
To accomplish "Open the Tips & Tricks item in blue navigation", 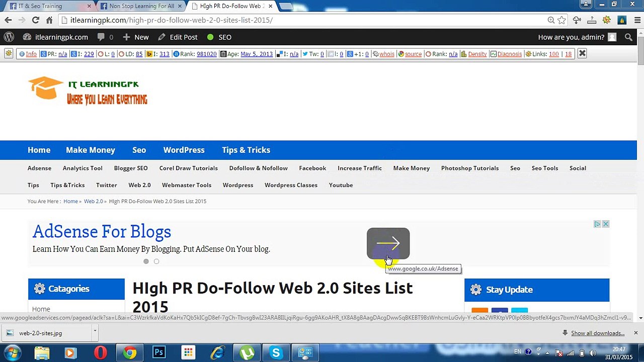I will pyautogui.click(x=246, y=150).
